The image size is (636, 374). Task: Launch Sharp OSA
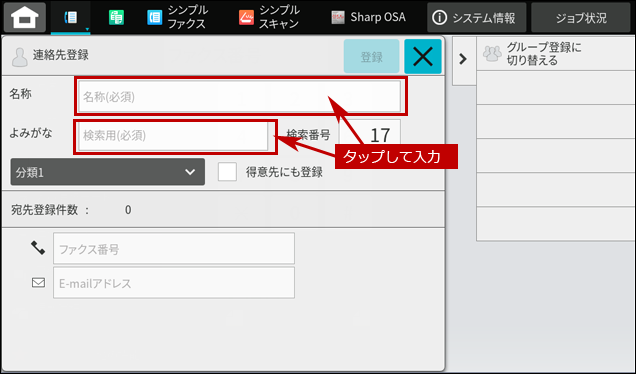[368, 17]
